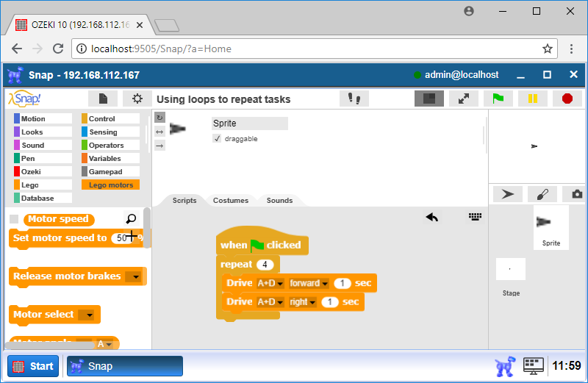The image size is (588, 383).
Task: Toggle keyboard entry icon in scripts area
Action: [x=475, y=216]
